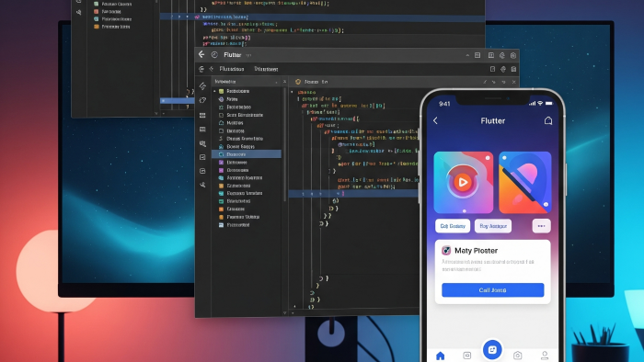
Task: Click the globe icon at the right of the second toolbar
Action: pyautogui.click(x=502, y=69)
